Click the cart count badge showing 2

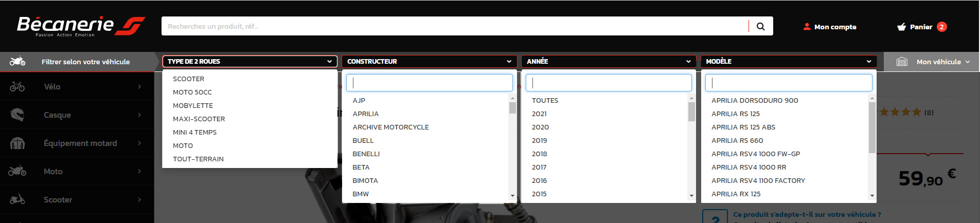tap(941, 27)
